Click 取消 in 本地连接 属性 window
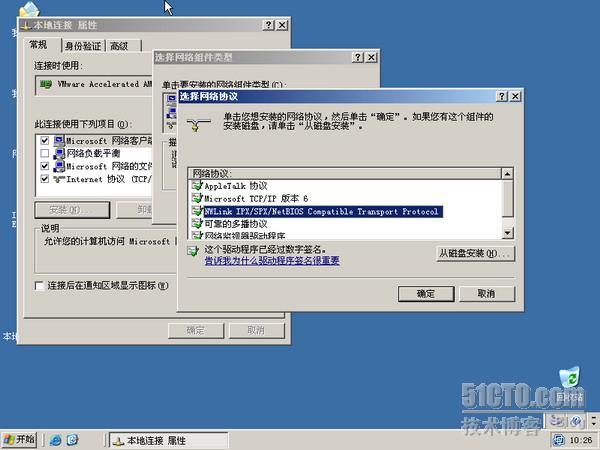600x450 pixels. pyautogui.click(x=256, y=331)
